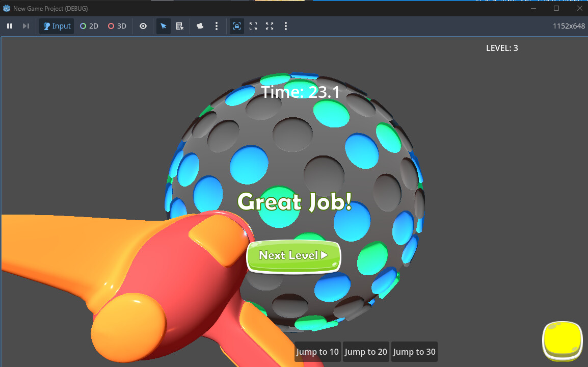The width and height of the screenshot is (588, 367).
Task: Pause the running game
Action: 10,26
